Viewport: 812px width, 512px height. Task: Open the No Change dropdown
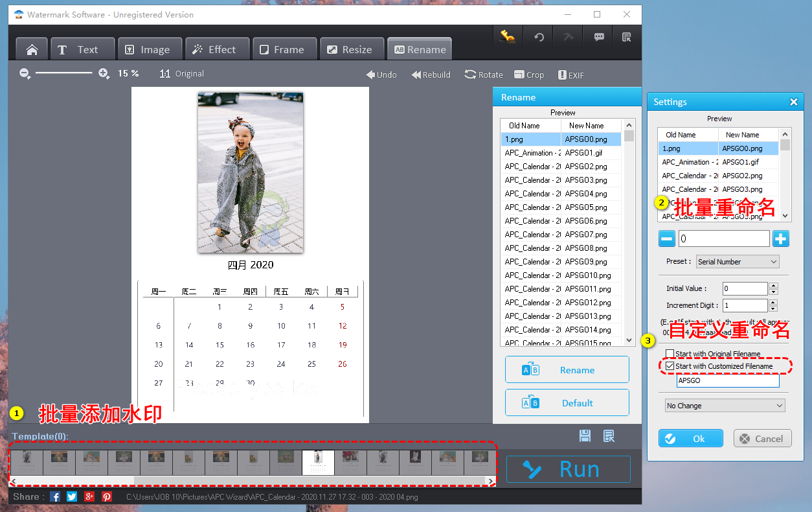[725, 406]
